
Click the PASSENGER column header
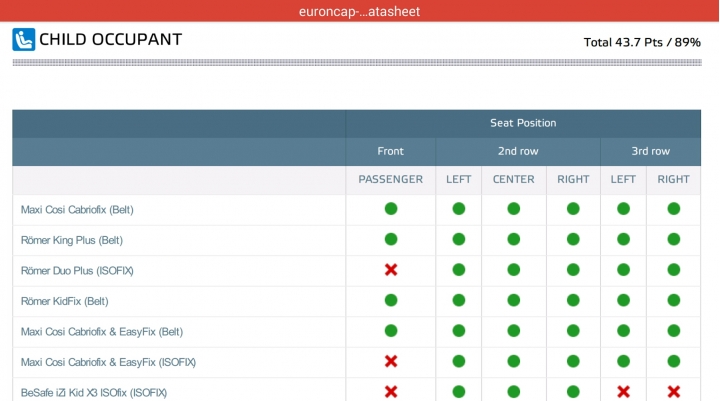391,179
